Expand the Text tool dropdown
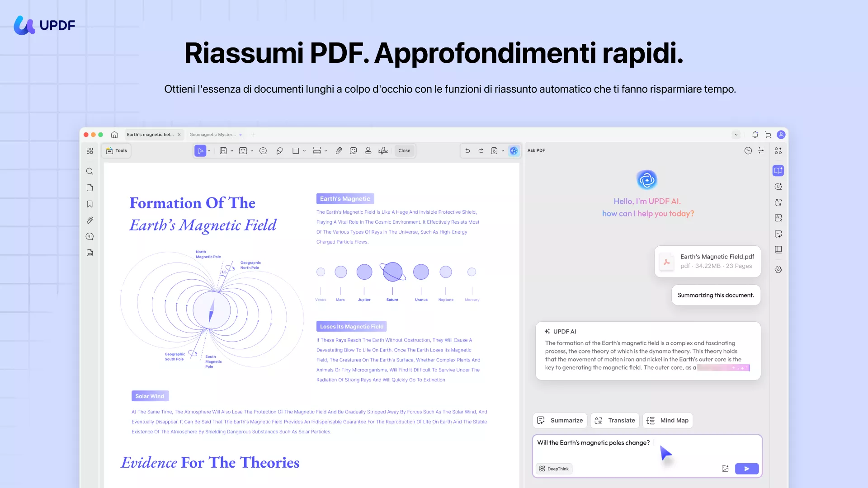 tap(251, 150)
